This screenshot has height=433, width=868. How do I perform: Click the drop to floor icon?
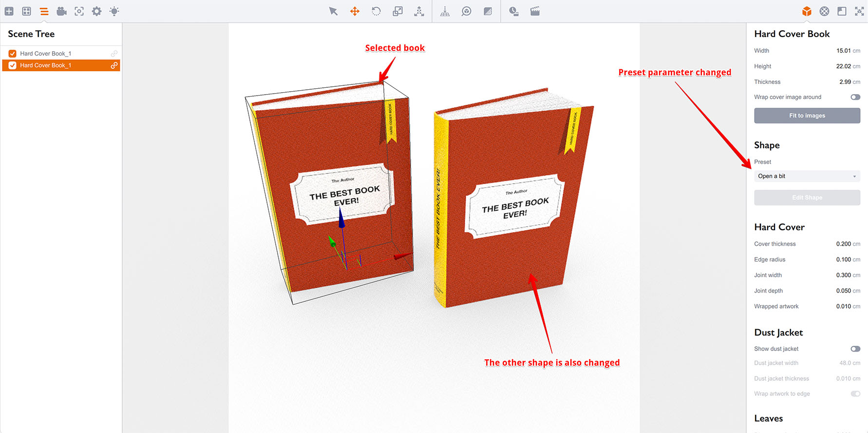coord(445,11)
